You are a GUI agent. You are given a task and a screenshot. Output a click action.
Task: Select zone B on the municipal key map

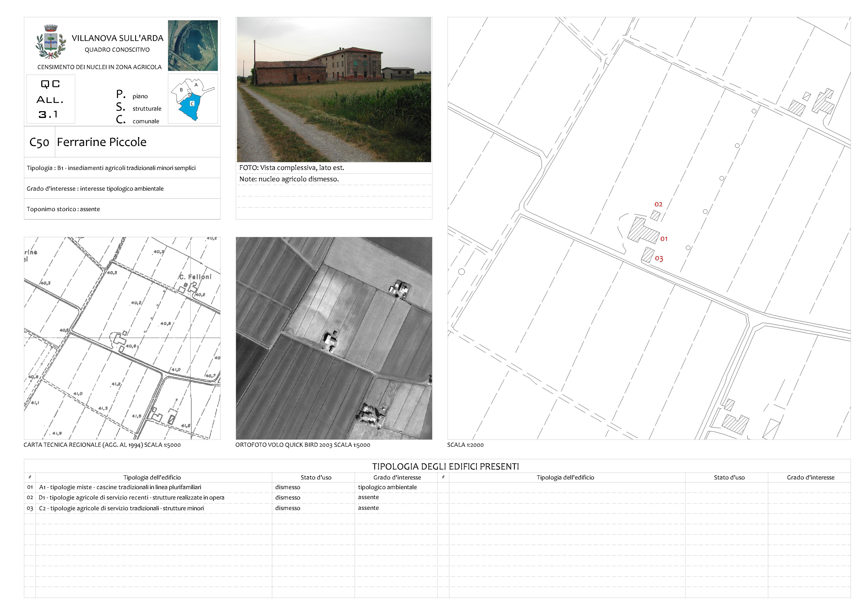(181, 90)
